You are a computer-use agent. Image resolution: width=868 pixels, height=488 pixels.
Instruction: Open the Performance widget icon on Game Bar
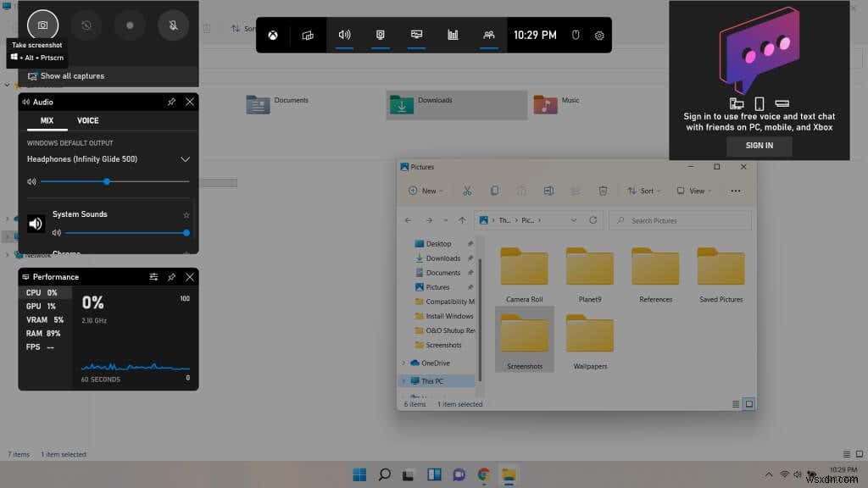[x=453, y=36]
